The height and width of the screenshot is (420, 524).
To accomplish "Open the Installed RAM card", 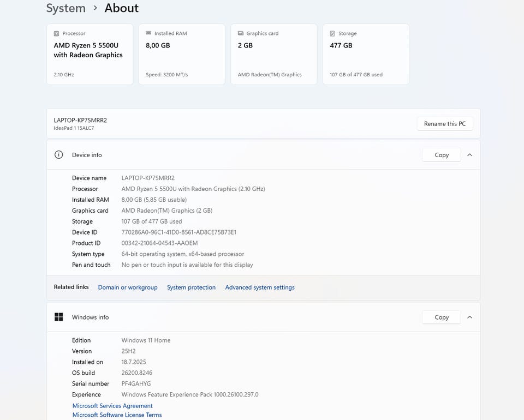I will (182, 54).
